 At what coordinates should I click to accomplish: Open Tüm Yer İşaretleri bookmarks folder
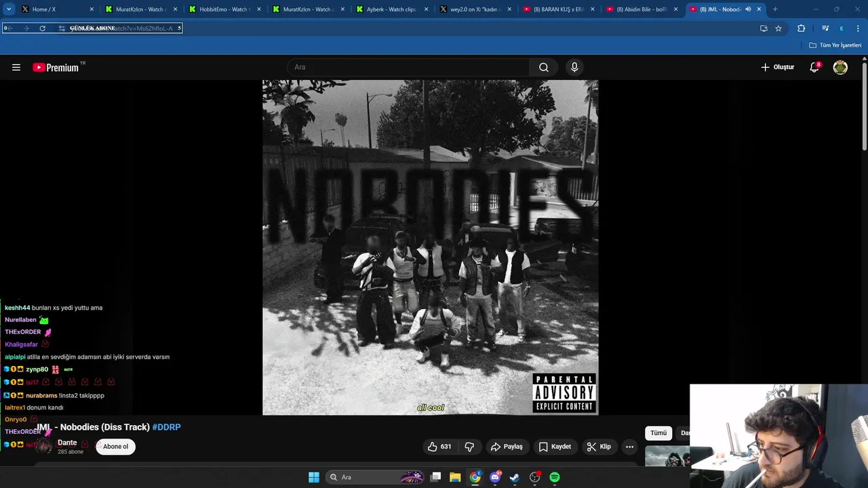[x=835, y=45]
